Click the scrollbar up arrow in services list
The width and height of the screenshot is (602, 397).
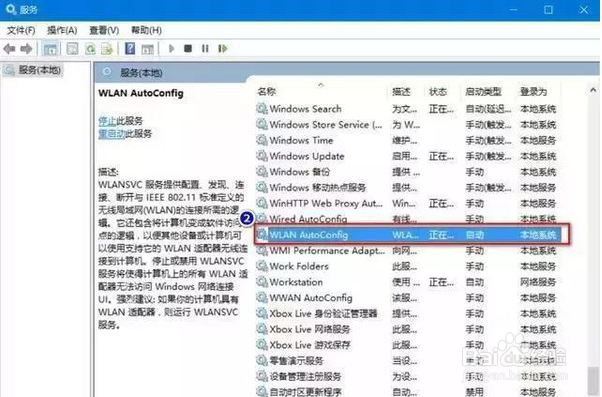pos(593,90)
